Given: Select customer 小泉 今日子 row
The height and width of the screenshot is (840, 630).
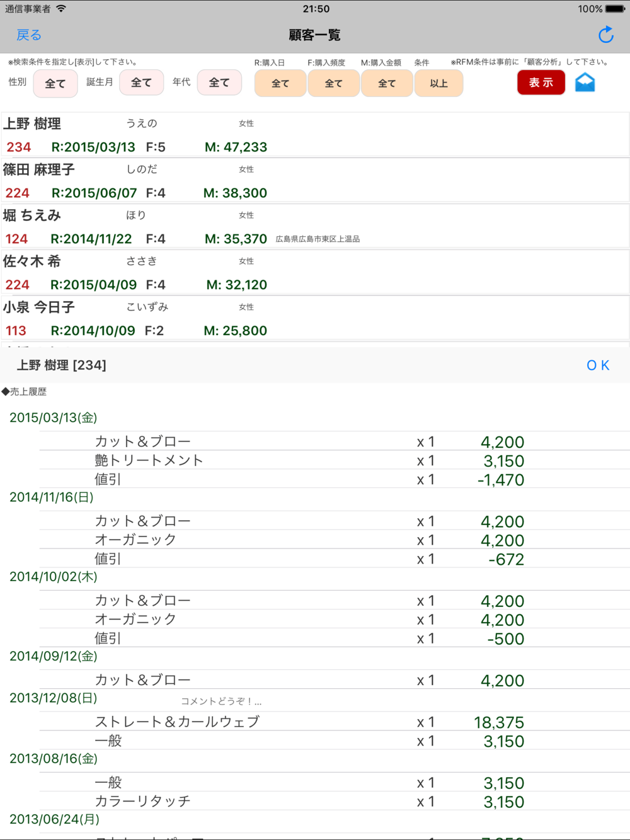Looking at the screenshot, I should pos(315,319).
